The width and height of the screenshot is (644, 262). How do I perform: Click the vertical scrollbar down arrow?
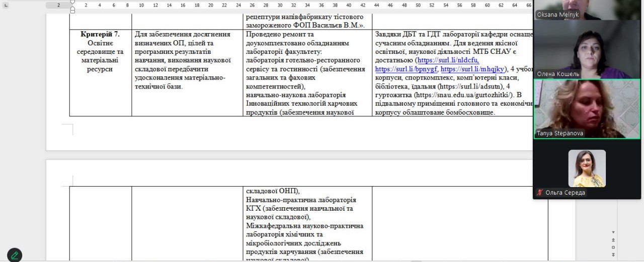tap(613, 232)
